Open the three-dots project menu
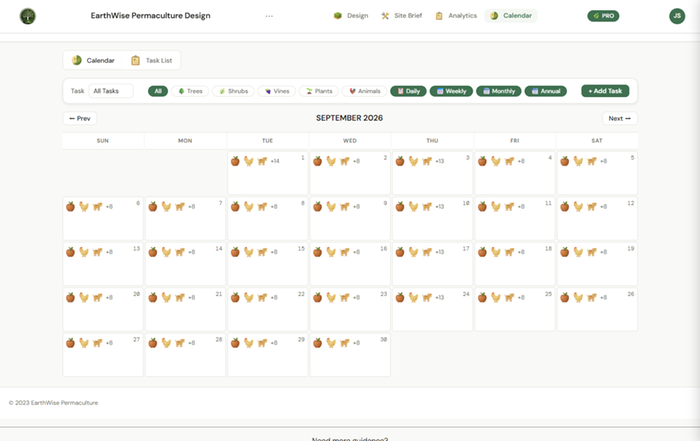 (269, 16)
